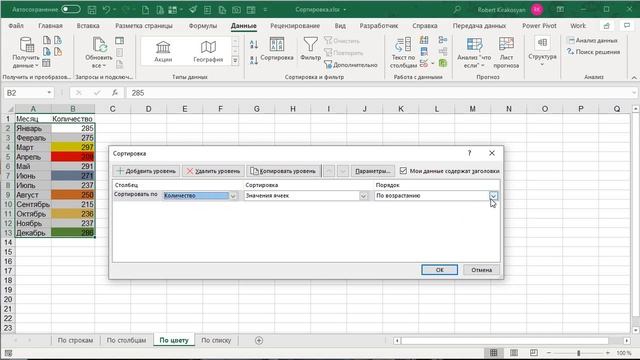
Task: Open the sort dialog help question mark
Action: [x=469, y=153]
